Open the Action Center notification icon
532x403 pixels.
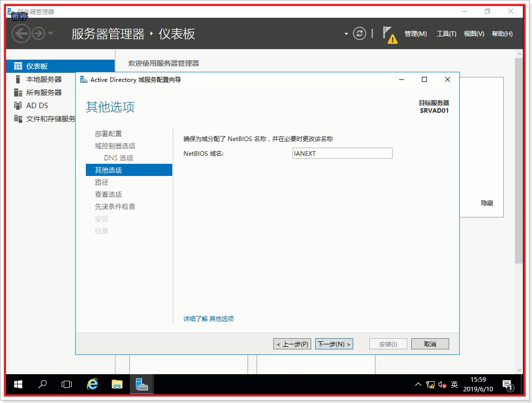508,385
